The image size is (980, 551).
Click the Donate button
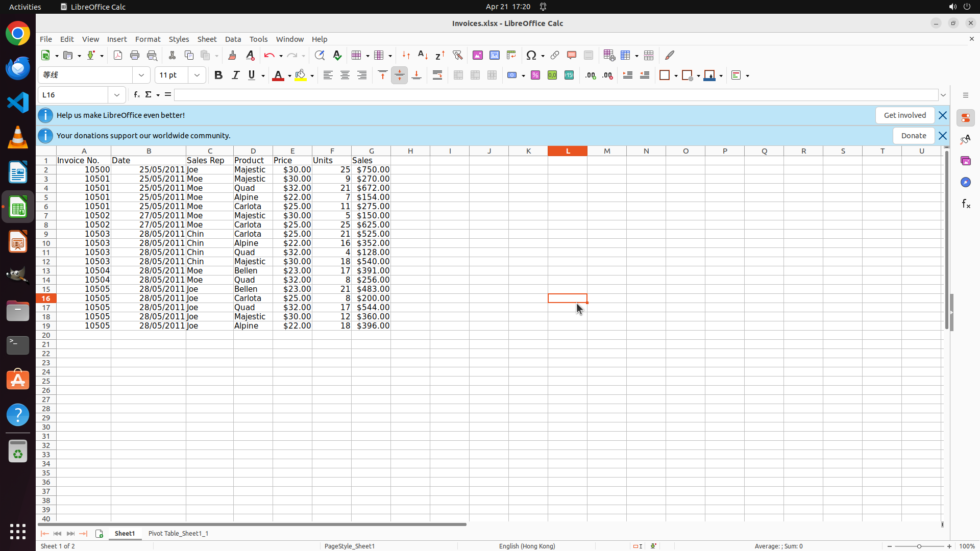pos(913,136)
